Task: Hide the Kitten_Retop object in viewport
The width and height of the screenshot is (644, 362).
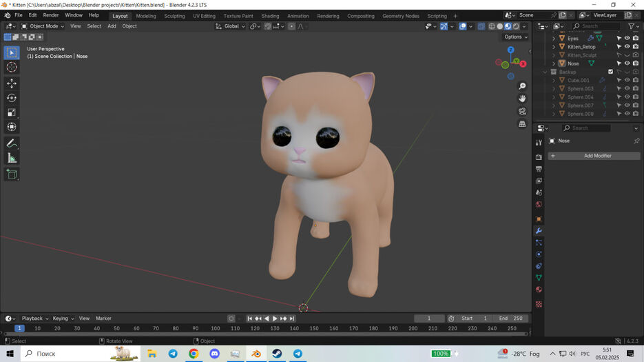Action: point(627,46)
